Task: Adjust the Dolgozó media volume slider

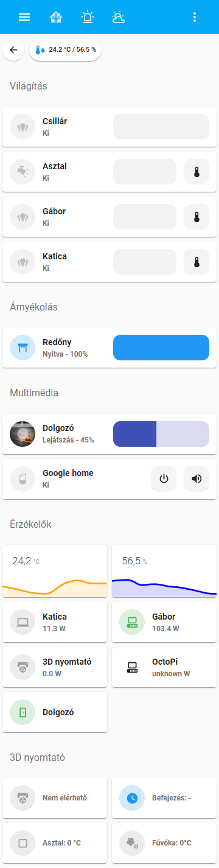Action: pyautogui.click(x=161, y=434)
